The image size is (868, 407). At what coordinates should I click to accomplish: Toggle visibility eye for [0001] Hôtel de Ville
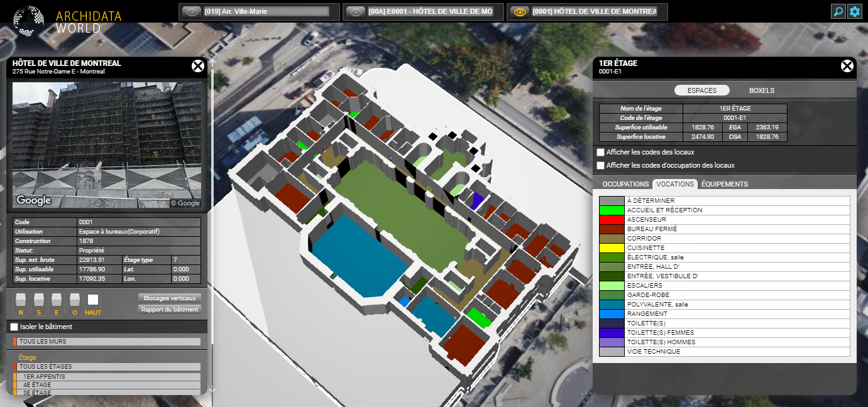519,11
